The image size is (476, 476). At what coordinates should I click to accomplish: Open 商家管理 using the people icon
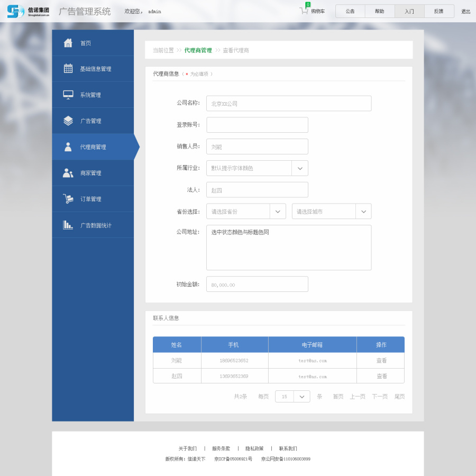coord(68,172)
